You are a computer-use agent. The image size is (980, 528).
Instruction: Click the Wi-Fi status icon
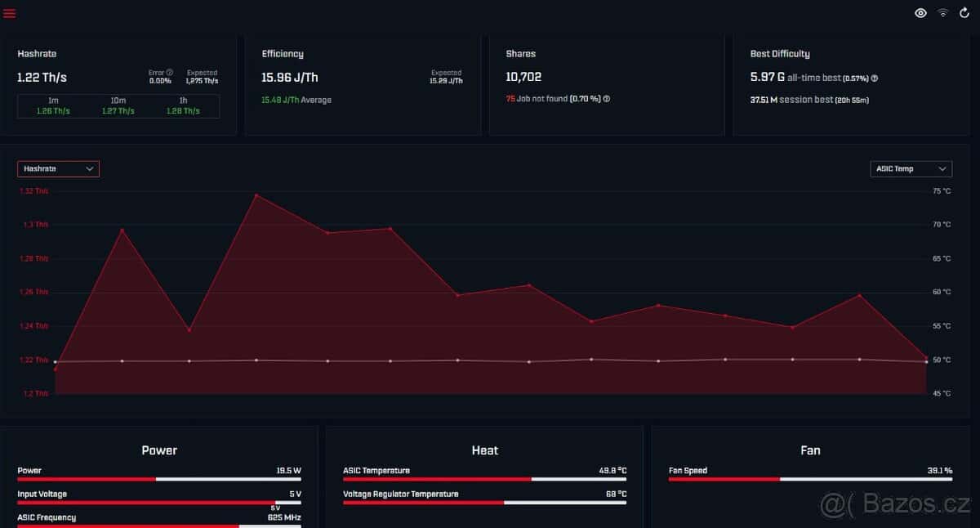point(942,13)
